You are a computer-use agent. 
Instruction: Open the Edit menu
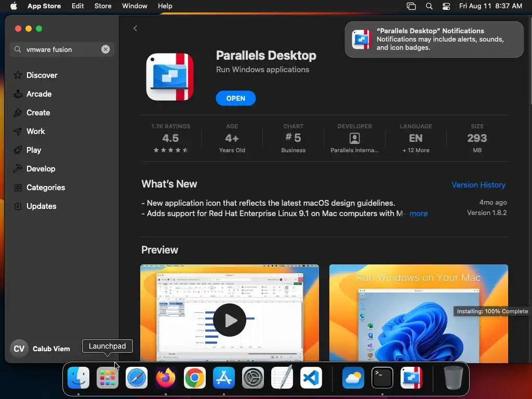pyautogui.click(x=78, y=6)
